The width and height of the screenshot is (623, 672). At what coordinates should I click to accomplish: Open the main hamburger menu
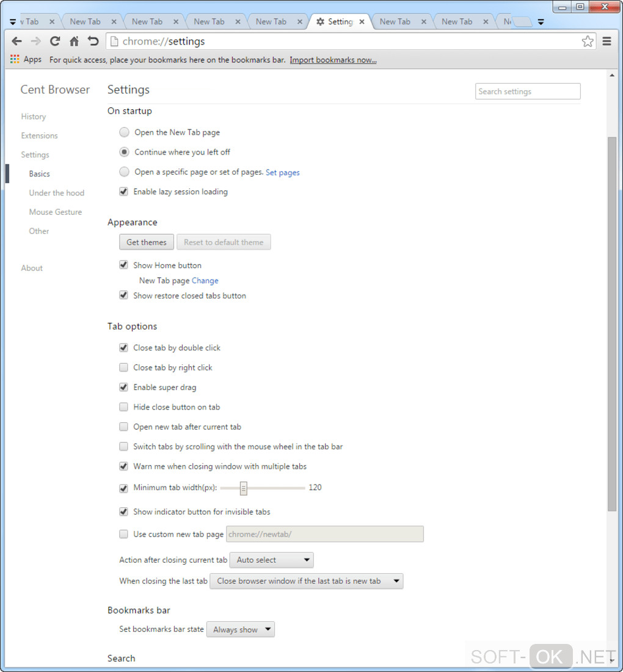(607, 41)
